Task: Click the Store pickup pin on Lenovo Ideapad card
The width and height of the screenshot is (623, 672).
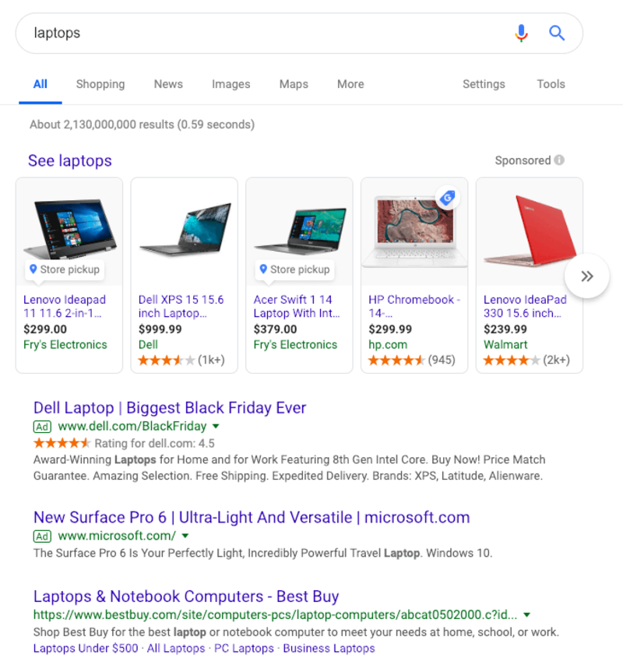Action: (33, 269)
